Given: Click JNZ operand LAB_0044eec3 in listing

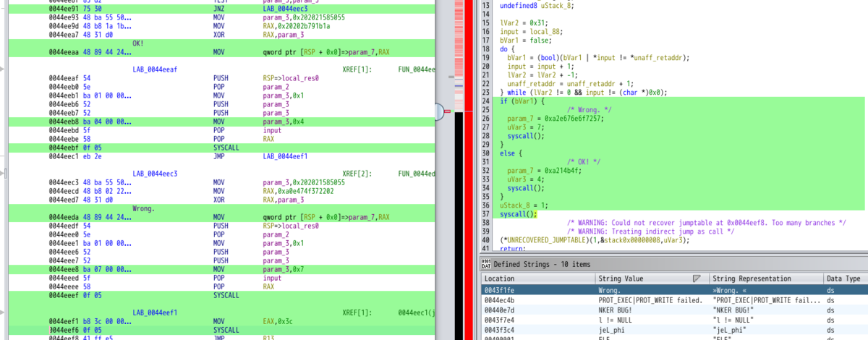Looking at the screenshot, I should tap(285, 7).
